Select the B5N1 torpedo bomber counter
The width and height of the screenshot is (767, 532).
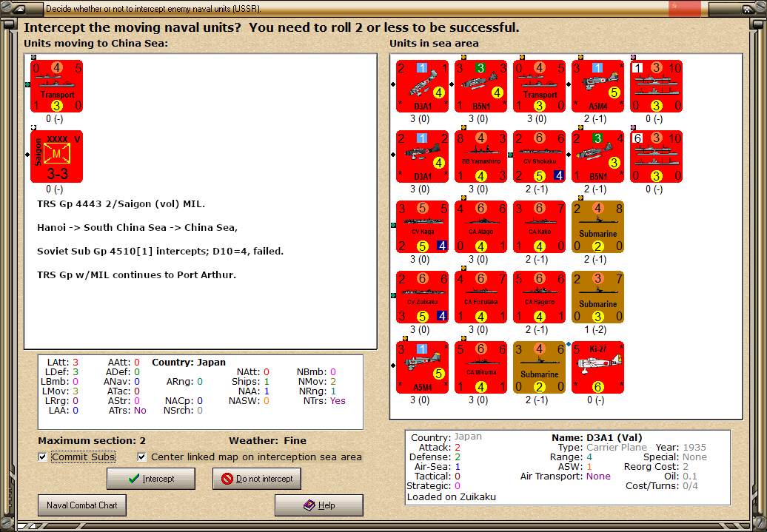coord(481,86)
